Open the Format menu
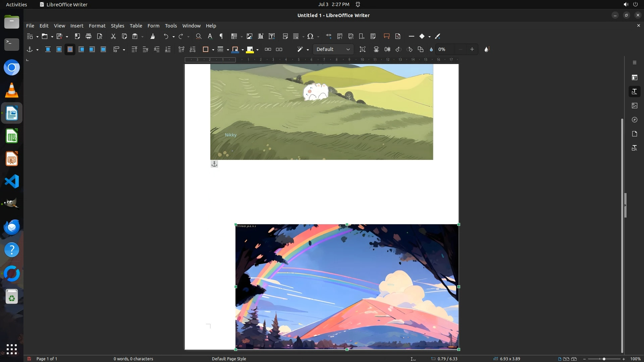The height and width of the screenshot is (362, 644). click(x=97, y=26)
